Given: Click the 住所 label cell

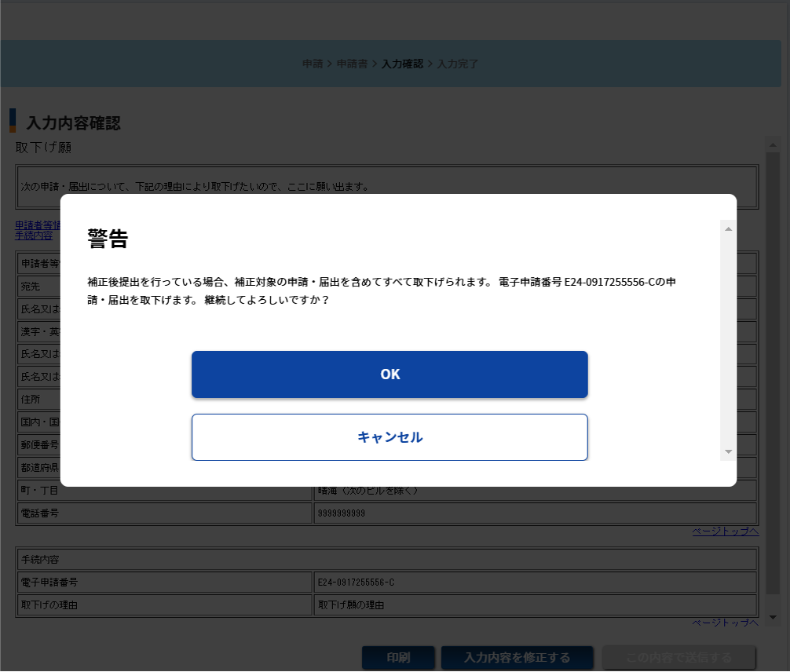Looking at the screenshot, I should coord(39,400).
